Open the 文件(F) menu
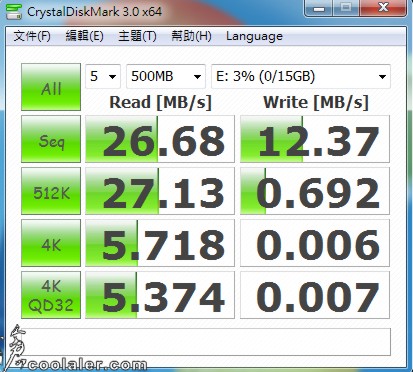The width and height of the screenshot is (413, 372). coord(32,36)
